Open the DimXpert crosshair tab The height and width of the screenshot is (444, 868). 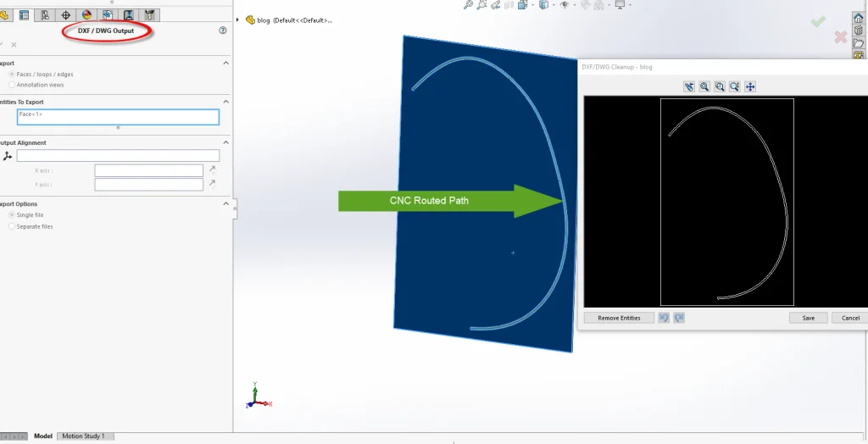coord(66,15)
